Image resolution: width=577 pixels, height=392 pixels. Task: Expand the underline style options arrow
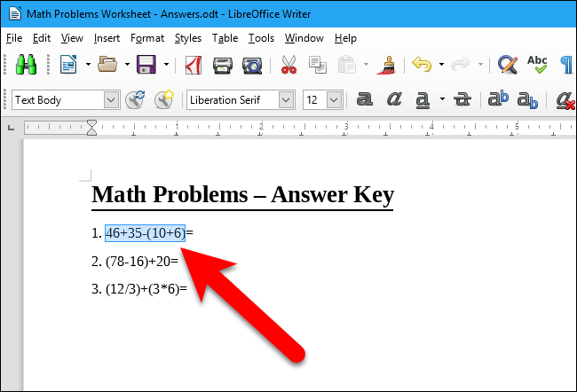point(442,99)
